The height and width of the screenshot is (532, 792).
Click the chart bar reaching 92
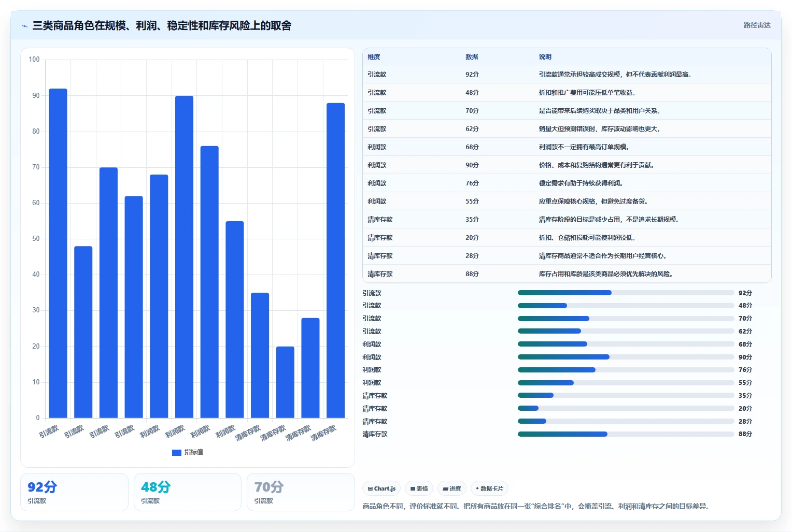(58, 253)
